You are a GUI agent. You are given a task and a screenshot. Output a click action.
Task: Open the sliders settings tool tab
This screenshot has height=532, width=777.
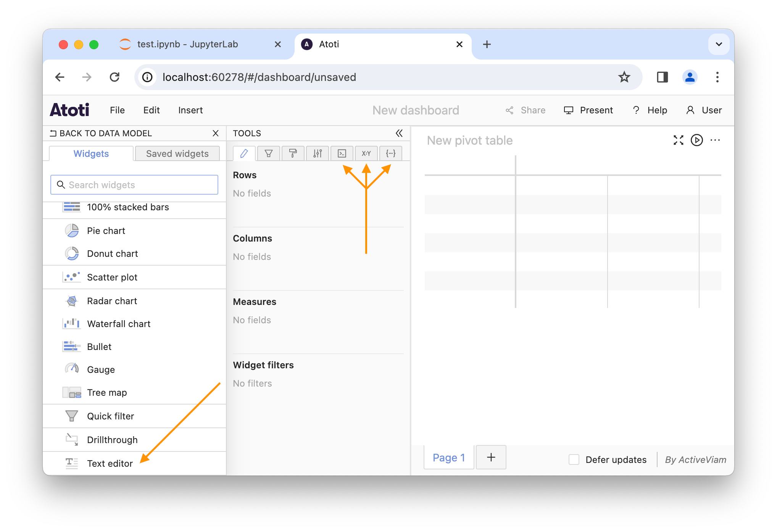coord(317,153)
